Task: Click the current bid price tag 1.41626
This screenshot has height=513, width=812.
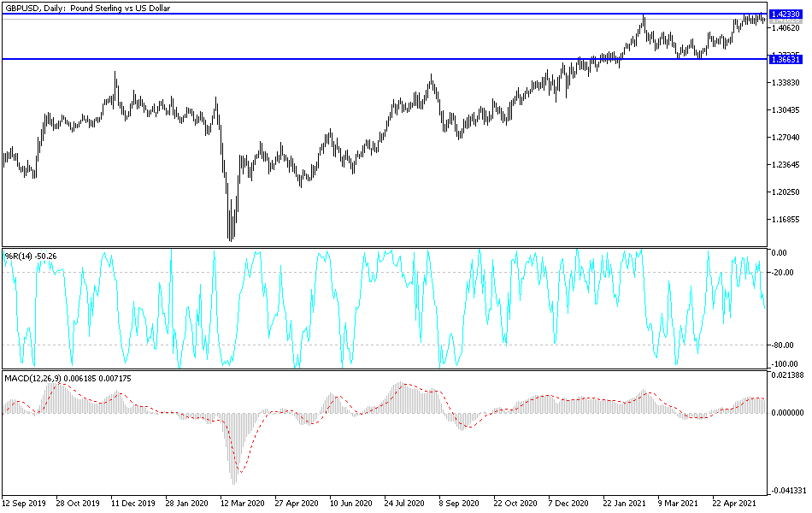Action: (x=786, y=21)
